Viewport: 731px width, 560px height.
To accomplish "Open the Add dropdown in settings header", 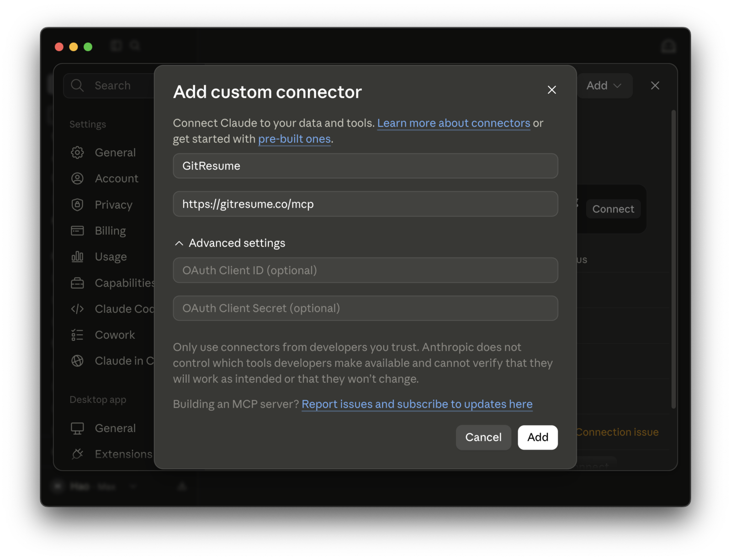I will pos(604,86).
